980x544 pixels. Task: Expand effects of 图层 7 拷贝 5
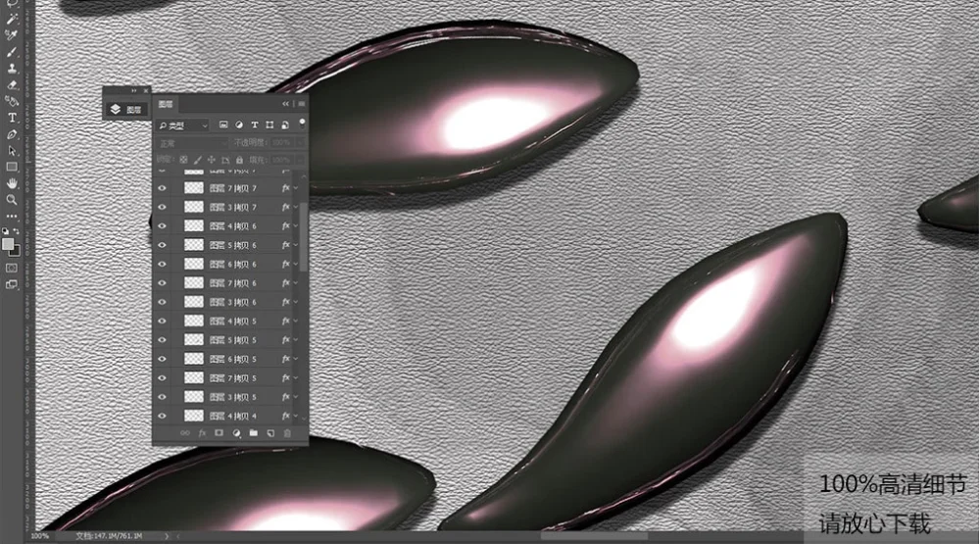296,377
